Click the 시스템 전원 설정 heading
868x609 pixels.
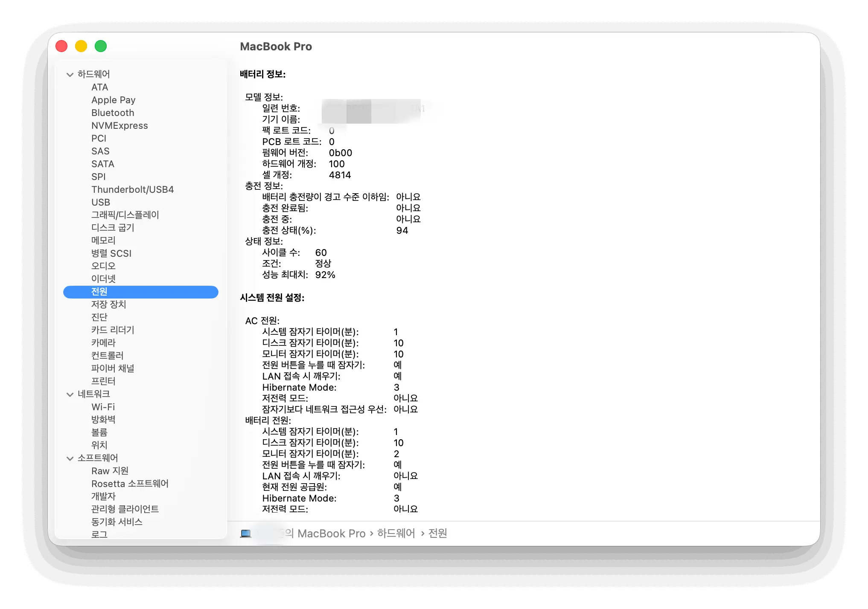tap(272, 298)
